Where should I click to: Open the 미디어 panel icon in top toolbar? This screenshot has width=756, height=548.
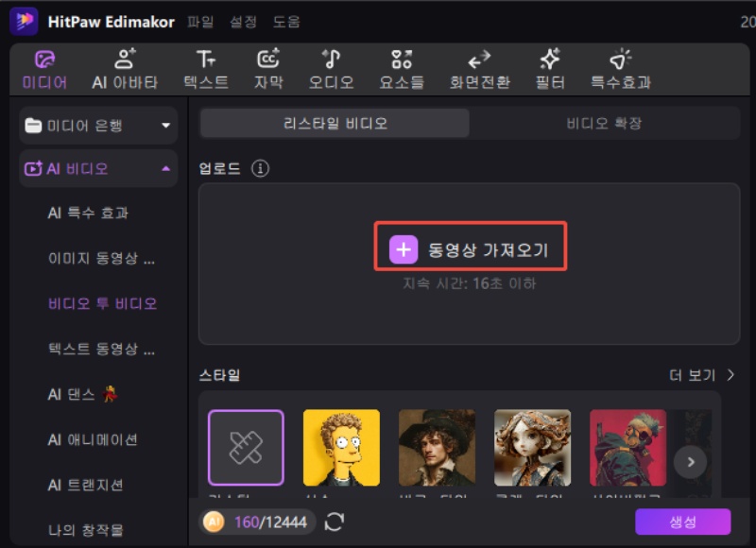click(43, 66)
